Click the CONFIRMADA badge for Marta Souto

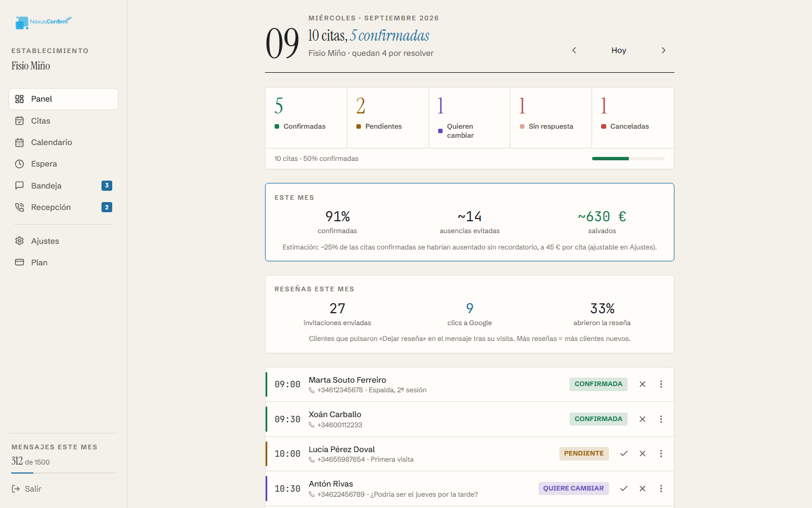(x=598, y=384)
